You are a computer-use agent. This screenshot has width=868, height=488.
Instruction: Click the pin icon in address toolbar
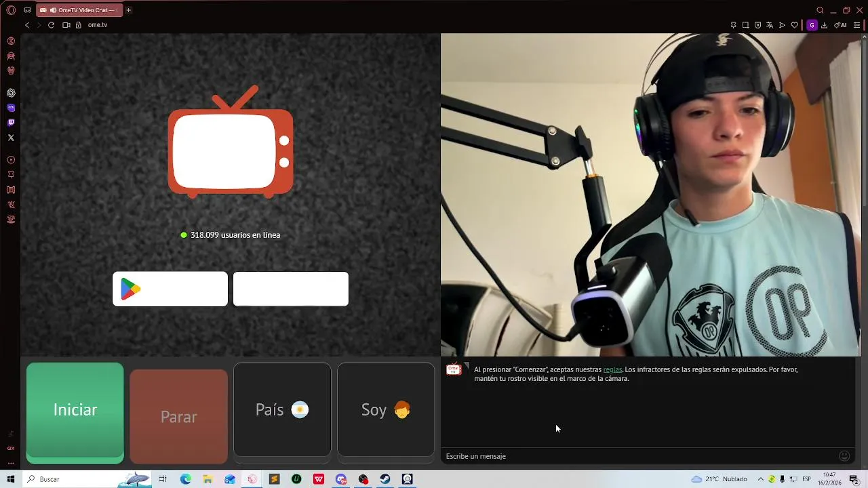[x=733, y=25]
